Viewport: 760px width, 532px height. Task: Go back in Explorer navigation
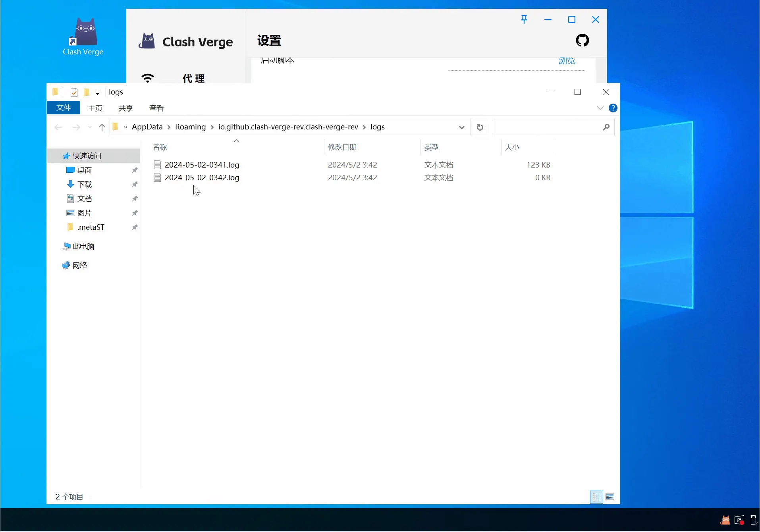pyautogui.click(x=58, y=127)
